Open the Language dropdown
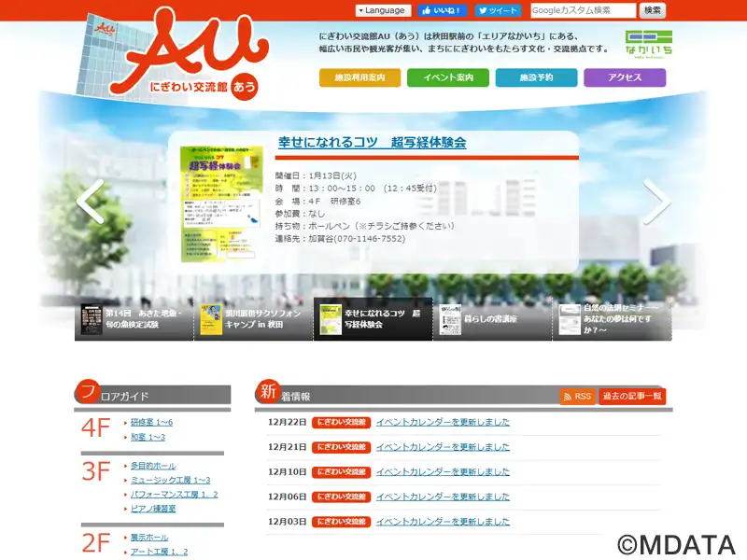This screenshot has width=747, height=560. pos(383,10)
